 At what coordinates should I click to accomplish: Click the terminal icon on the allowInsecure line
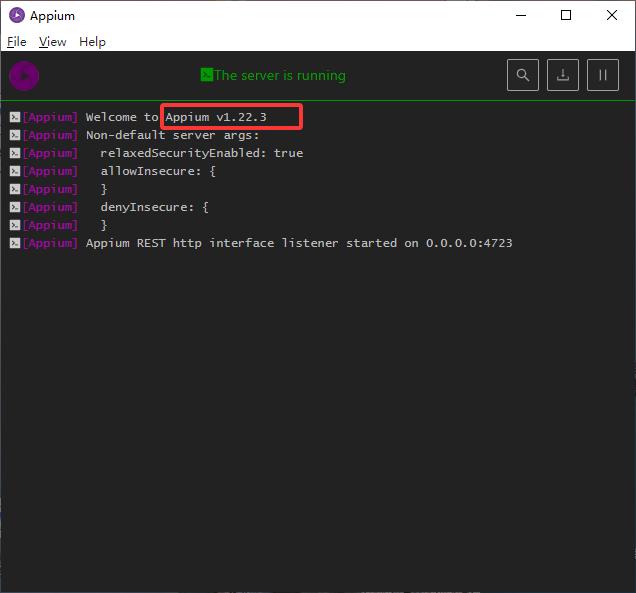click(15, 171)
